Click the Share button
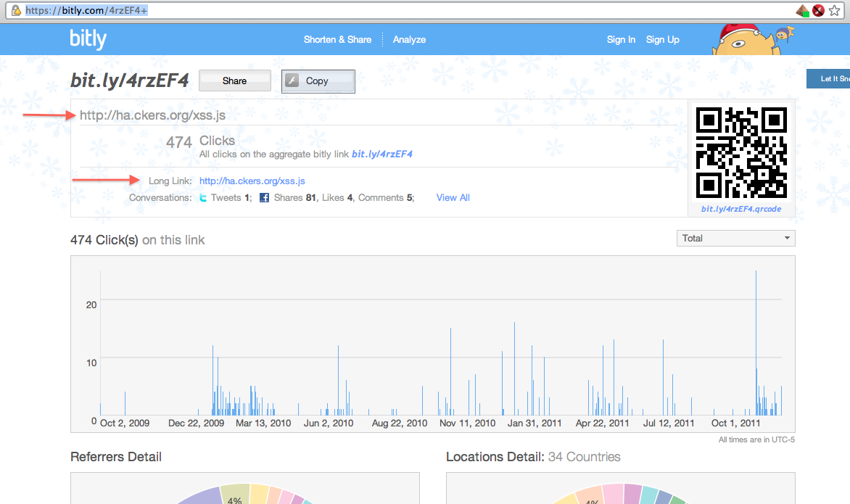The width and height of the screenshot is (850, 504). pos(235,80)
